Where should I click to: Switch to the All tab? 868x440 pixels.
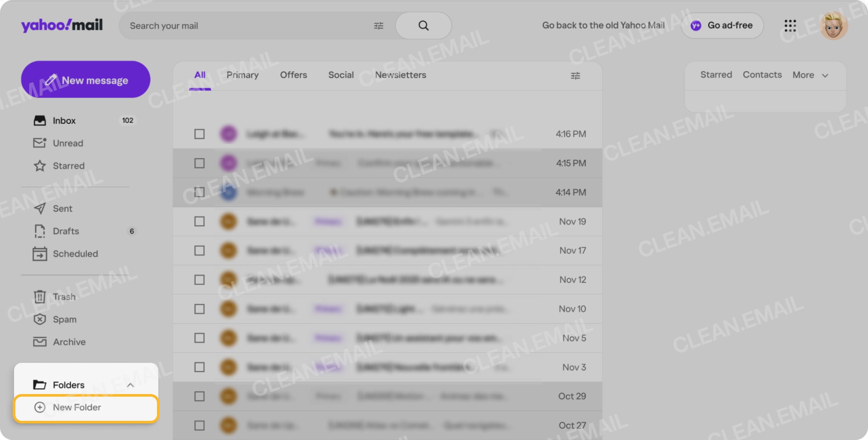200,75
